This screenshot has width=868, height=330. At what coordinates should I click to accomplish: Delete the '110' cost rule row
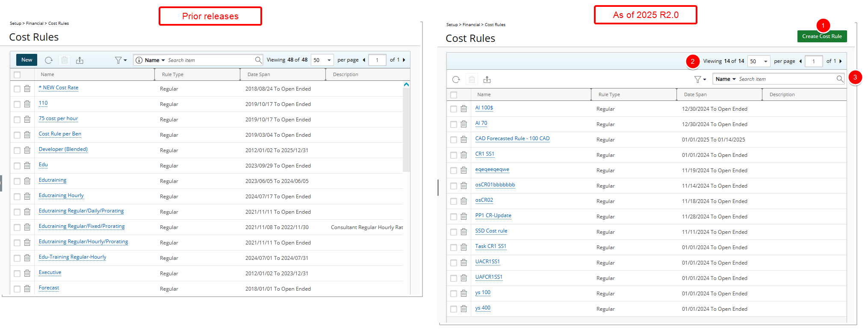[x=27, y=104]
